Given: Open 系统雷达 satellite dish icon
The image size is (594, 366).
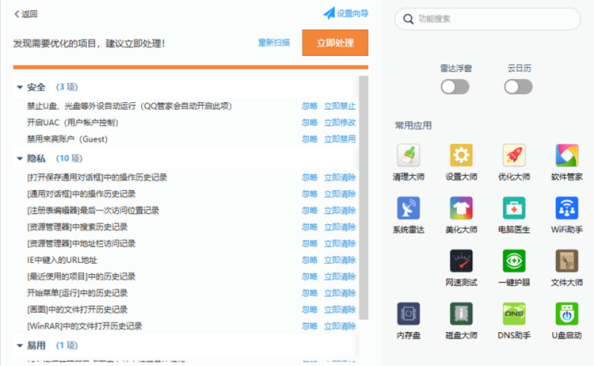Looking at the screenshot, I should [408, 208].
